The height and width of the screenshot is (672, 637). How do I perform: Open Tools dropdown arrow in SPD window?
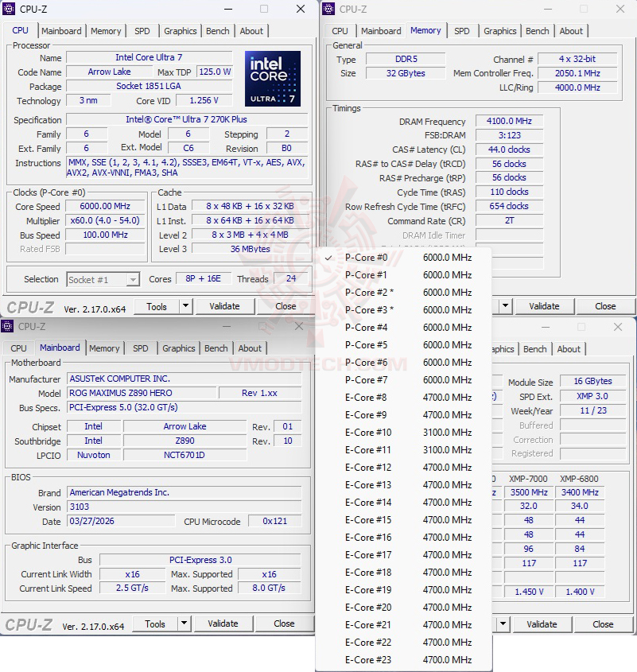pos(503,624)
